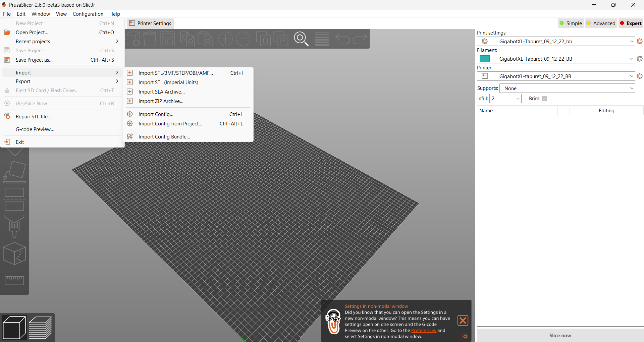Select Simple mode

tap(571, 23)
